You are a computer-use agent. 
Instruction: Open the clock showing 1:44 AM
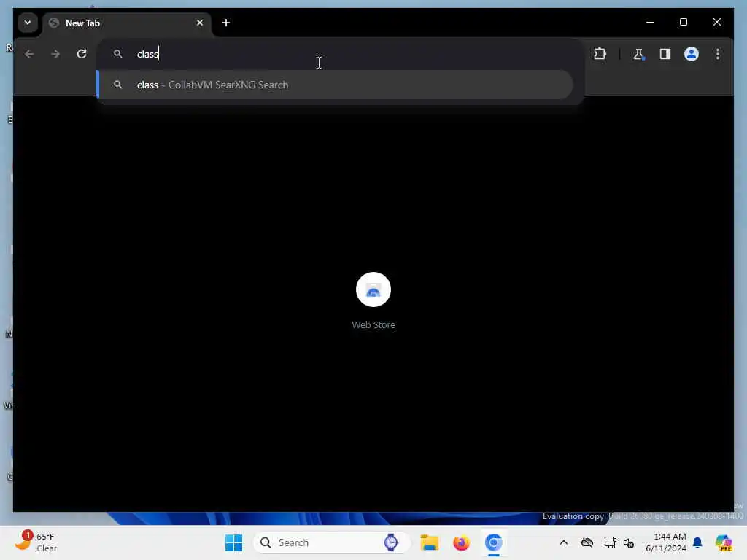tap(666, 542)
